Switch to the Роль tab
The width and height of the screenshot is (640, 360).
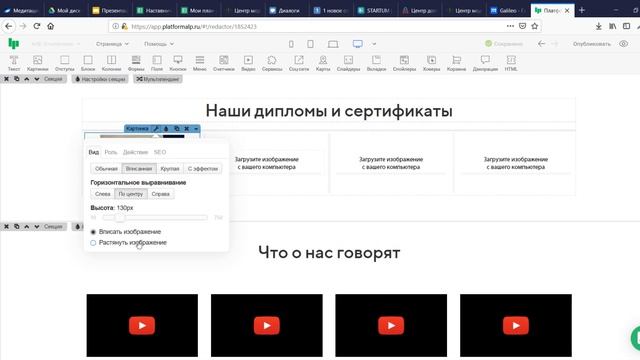pyautogui.click(x=111, y=152)
